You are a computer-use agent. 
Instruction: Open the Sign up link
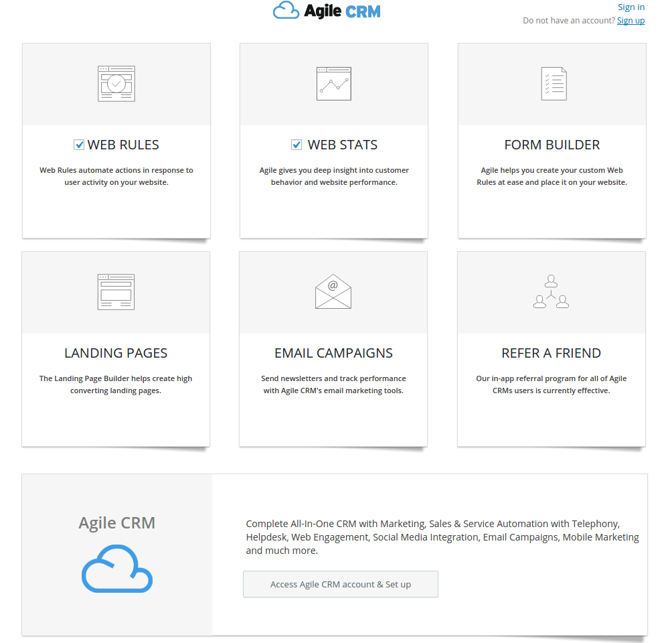(631, 21)
